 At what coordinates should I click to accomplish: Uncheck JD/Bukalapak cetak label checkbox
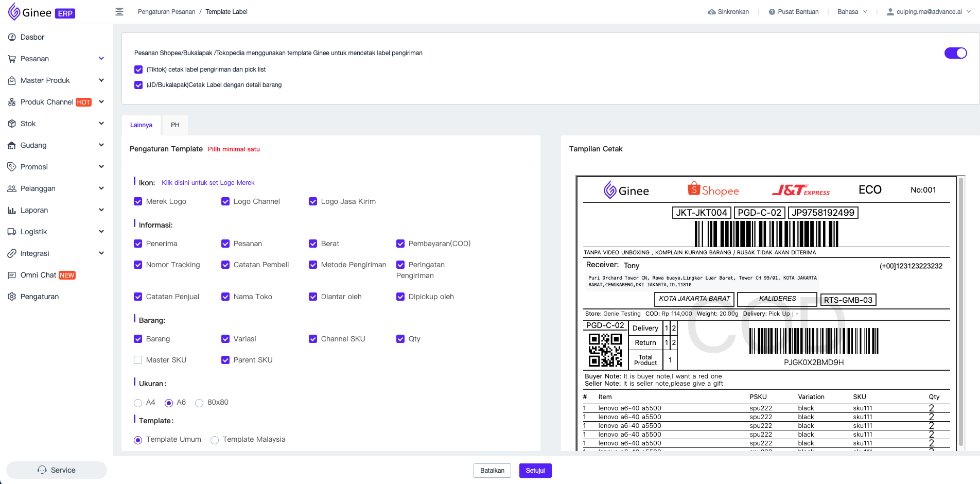point(138,85)
